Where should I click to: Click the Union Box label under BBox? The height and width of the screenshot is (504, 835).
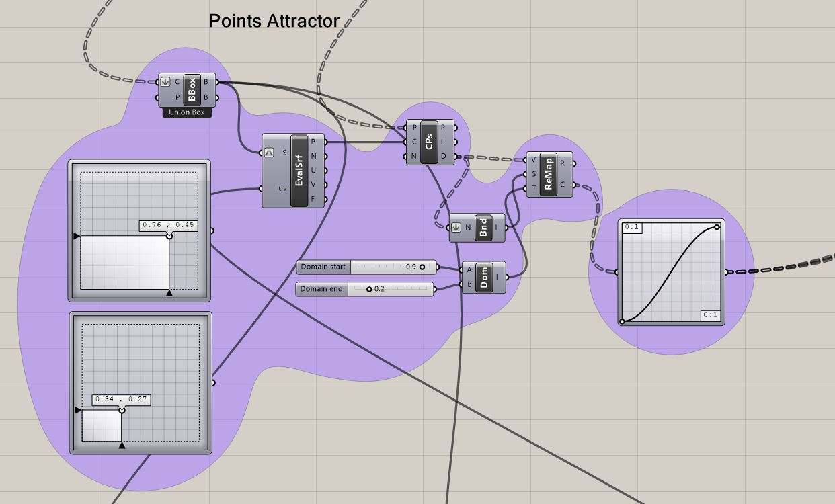click(x=187, y=112)
